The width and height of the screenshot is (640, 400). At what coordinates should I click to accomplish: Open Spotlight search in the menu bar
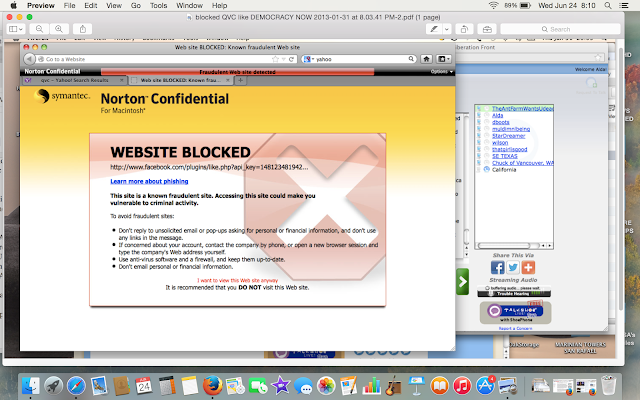pyautogui.click(x=608, y=5)
